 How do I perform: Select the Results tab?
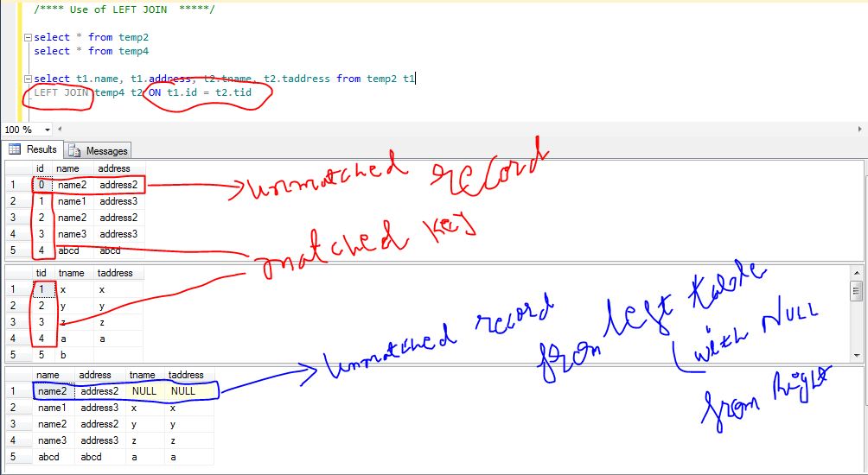pyautogui.click(x=33, y=149)
